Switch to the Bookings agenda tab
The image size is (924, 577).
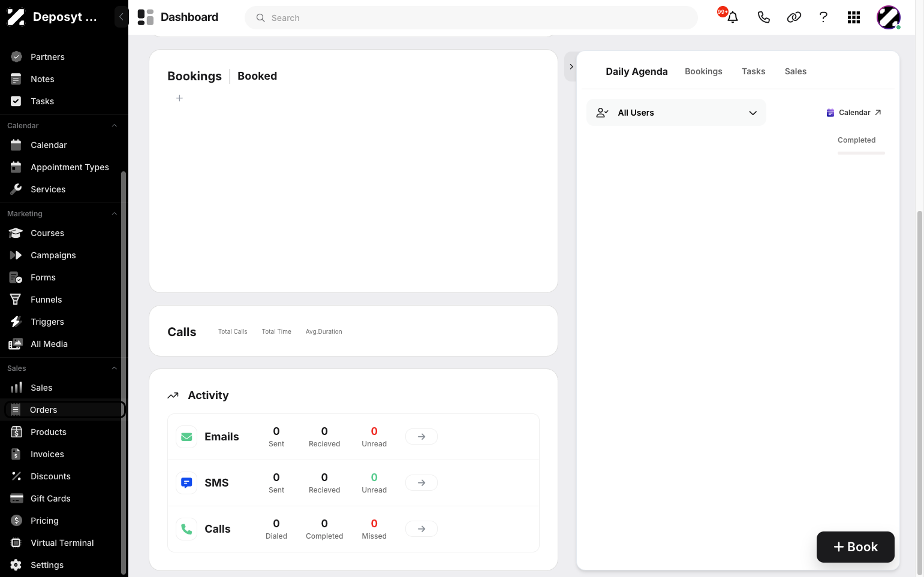[703, 71]
